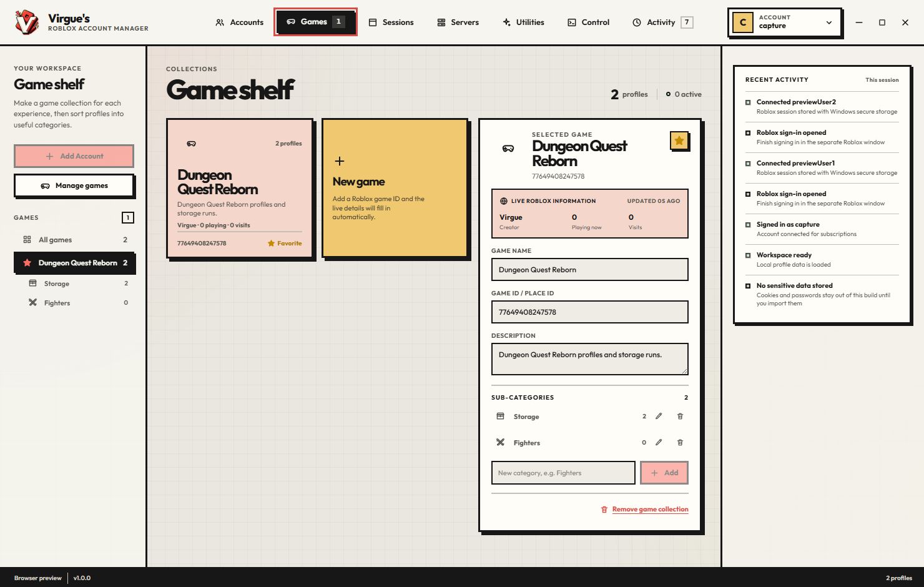Click the games count badge in sidebar
The image size is (924, 587).
pos(128,218)
